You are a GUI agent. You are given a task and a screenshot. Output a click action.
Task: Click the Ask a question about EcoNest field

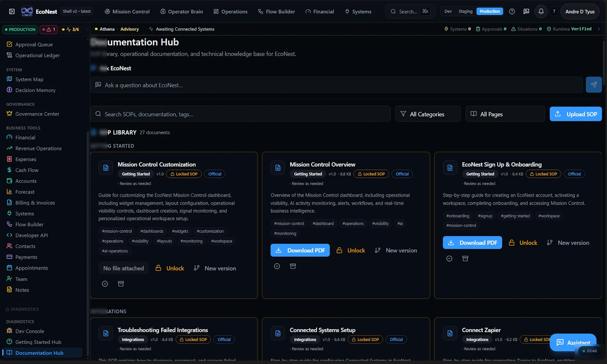point(336,85)
